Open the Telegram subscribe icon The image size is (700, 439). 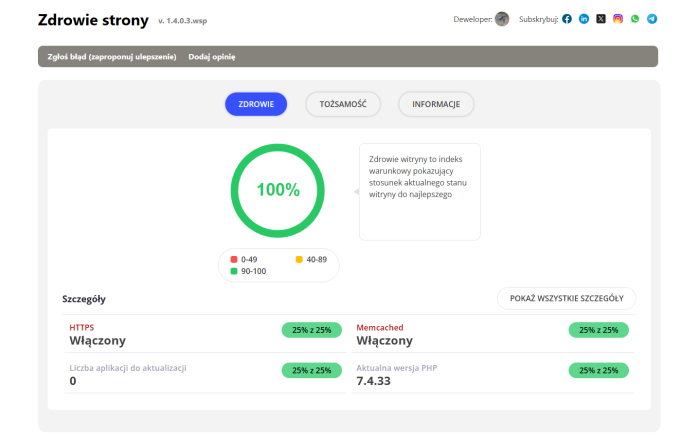click(652, 19)
